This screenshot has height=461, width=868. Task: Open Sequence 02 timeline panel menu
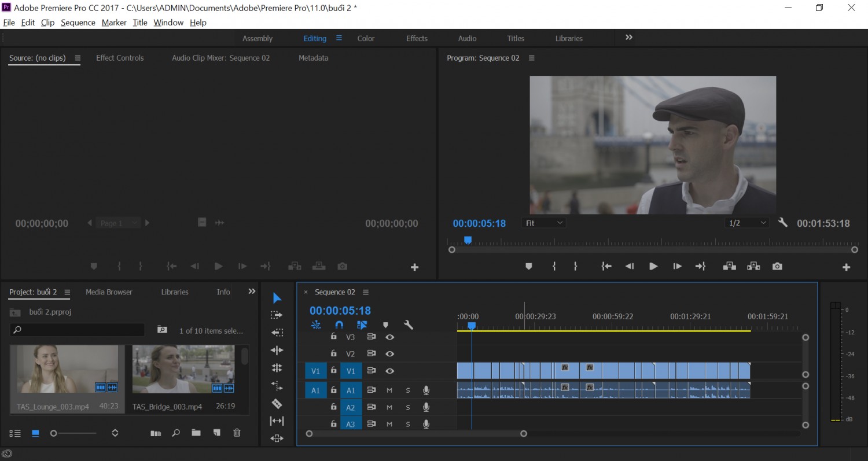tap(365, 292)
